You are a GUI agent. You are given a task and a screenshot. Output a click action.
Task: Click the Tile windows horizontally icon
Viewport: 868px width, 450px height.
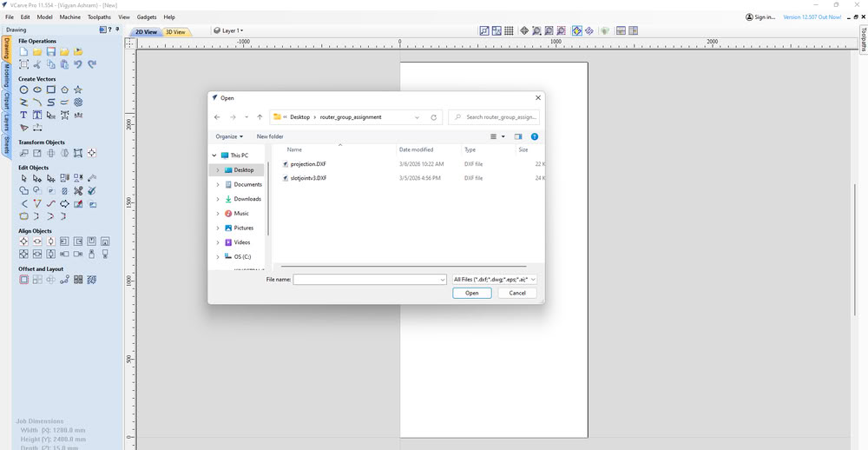point(621,31)
